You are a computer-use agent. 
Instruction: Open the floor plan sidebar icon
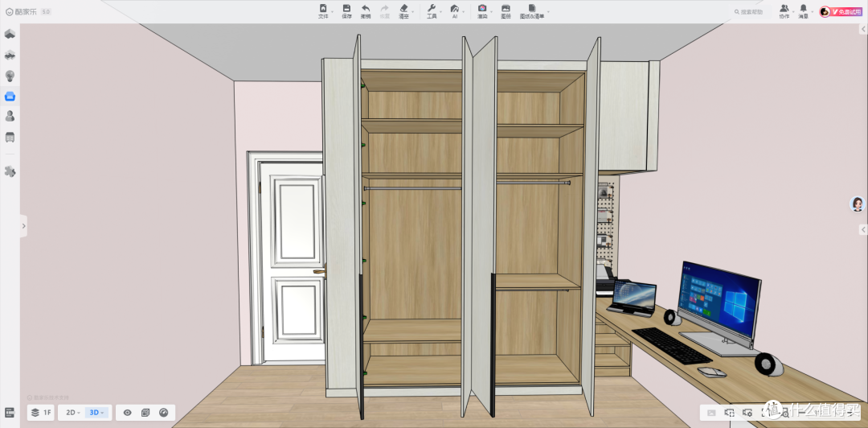click(x=10, y=35)
